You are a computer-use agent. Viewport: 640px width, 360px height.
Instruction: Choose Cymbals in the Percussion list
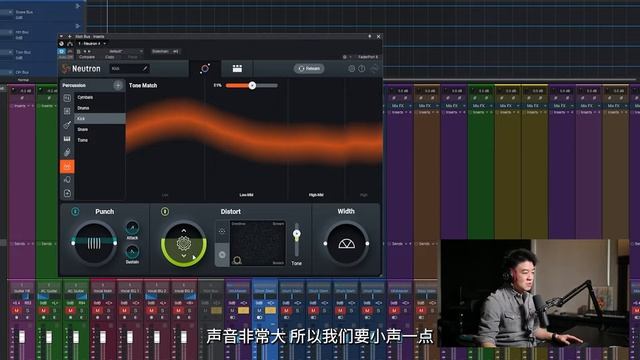click(x=100, y=97)
